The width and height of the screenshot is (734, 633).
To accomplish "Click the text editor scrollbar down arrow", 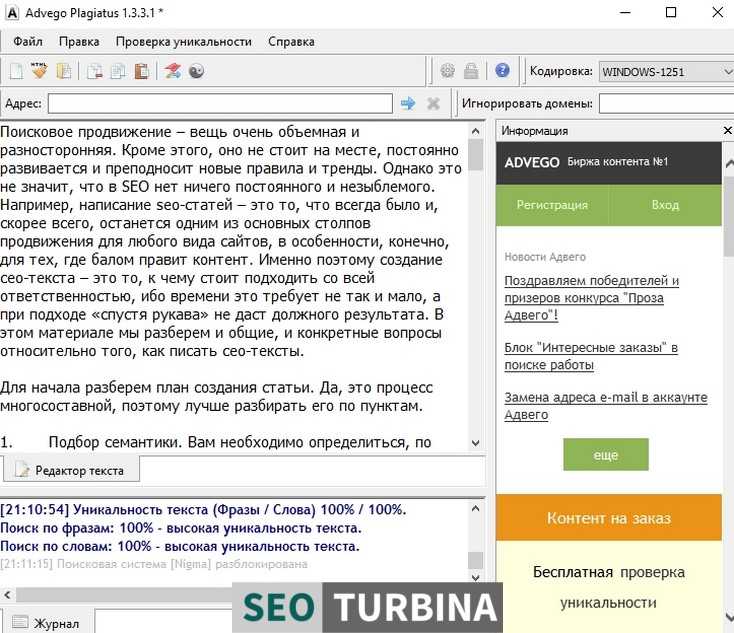I will point(476,442).
